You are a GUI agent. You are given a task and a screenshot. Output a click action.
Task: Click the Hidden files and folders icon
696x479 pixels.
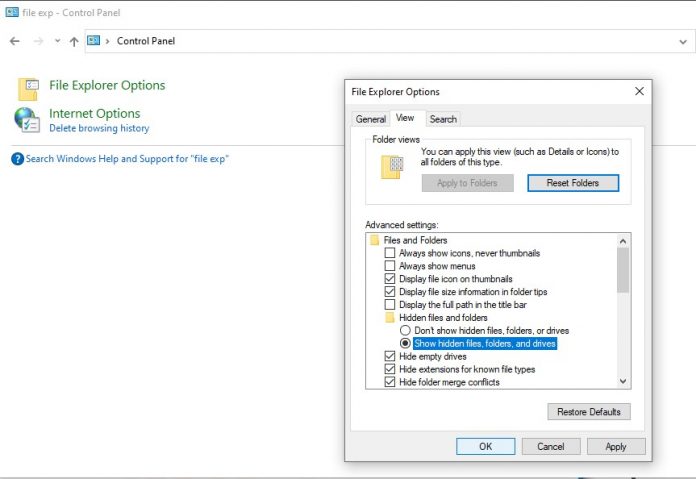tap(390, 317)
